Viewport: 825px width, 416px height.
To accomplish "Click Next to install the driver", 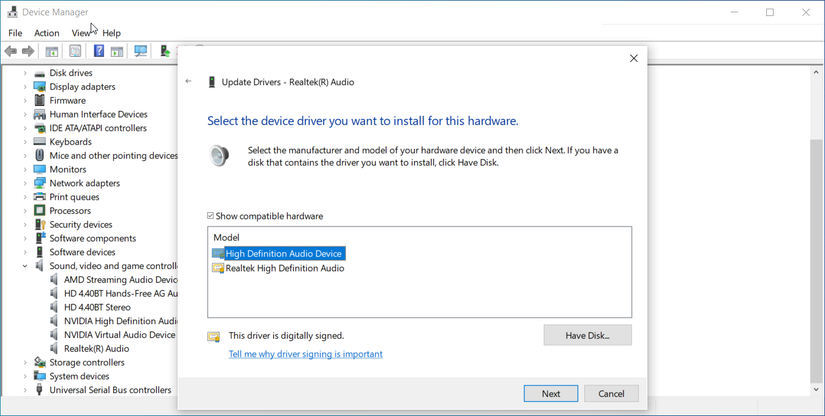I will pos(551,393).
